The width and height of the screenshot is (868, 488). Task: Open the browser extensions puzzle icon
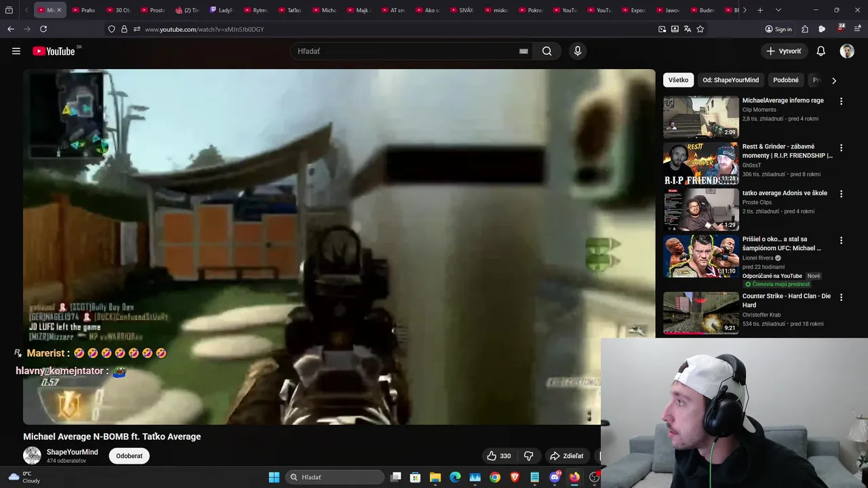805,29
